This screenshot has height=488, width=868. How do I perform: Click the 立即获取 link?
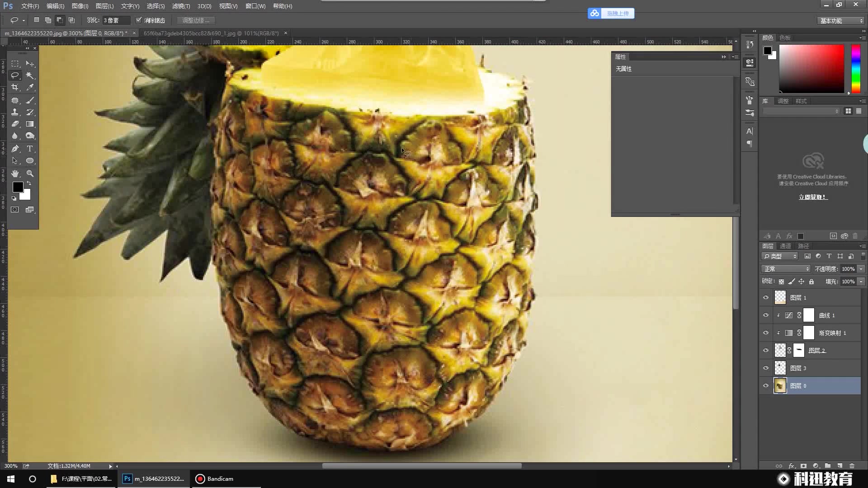click(x=813, y=197)
